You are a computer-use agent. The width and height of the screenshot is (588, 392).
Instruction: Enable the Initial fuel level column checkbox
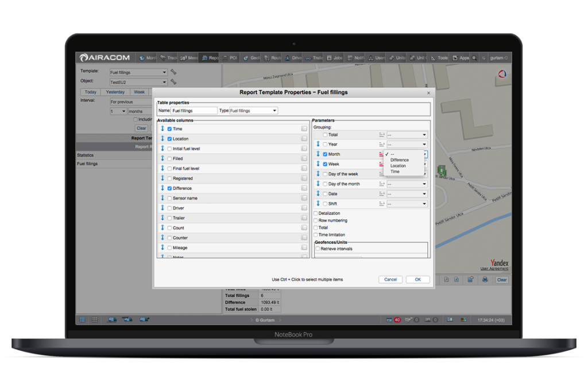pos(169,149)
